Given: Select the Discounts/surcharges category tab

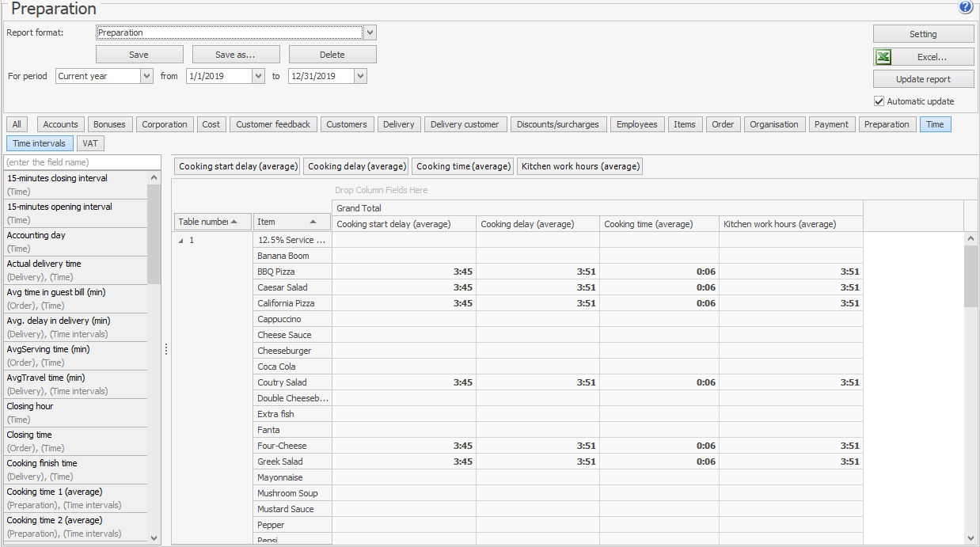Looking at the screenshot, I should point(558,124).
